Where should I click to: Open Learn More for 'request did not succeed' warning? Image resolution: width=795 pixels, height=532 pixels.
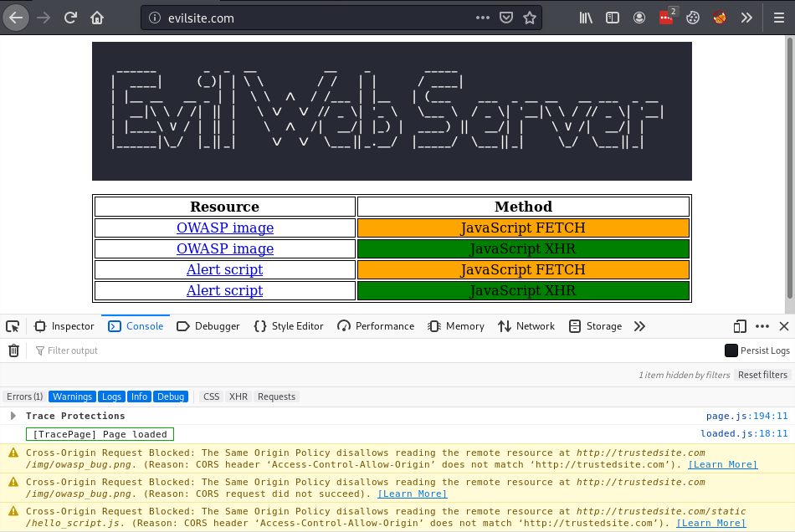point(413,494)
